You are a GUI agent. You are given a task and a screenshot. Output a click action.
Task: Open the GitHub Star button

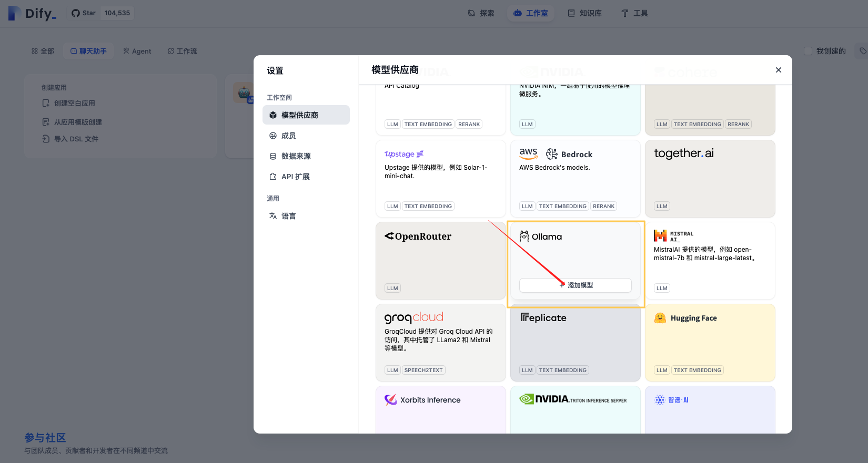click(84, 13)
